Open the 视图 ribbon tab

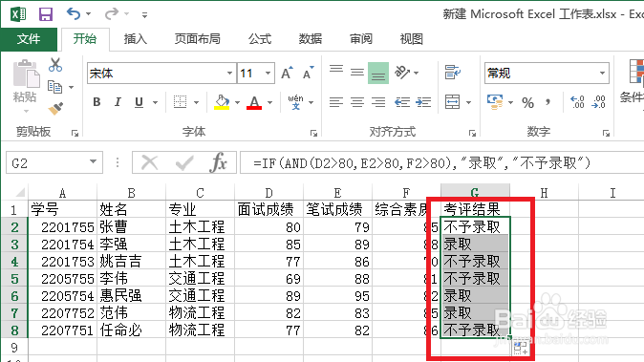pyautogui.click(x=411, y=39)
